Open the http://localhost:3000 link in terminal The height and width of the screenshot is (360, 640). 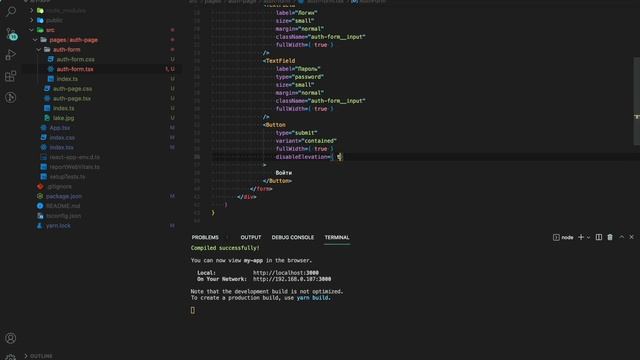point(286,273)
